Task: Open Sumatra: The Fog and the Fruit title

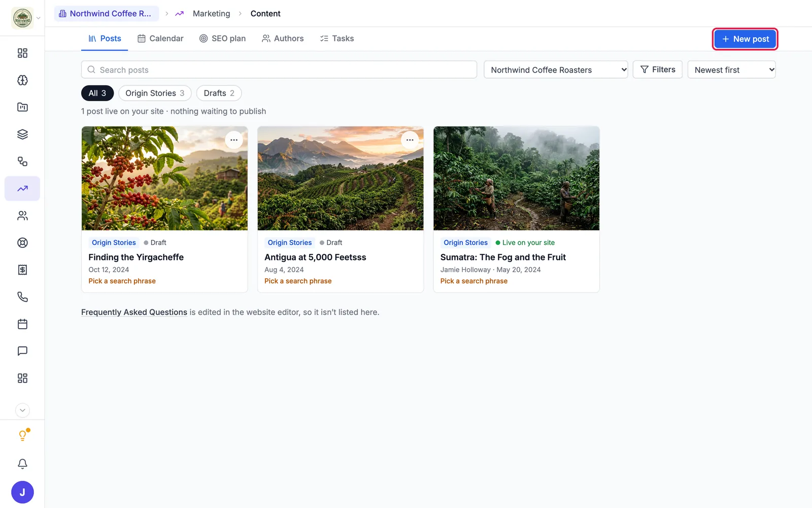Action: point(503,257)
